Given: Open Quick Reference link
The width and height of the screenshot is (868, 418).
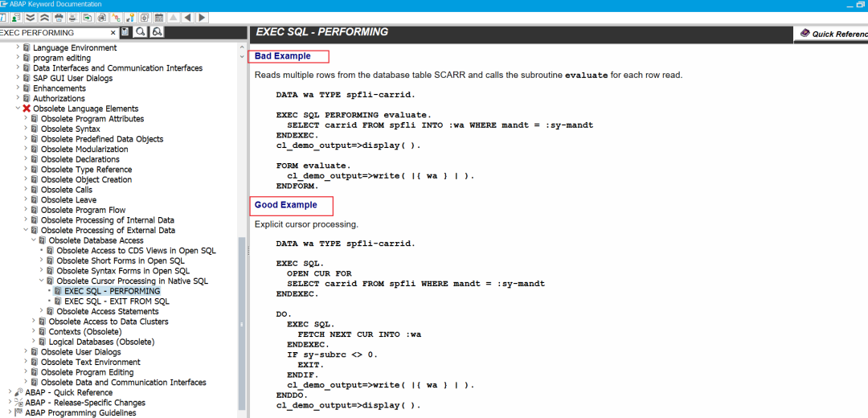Looking at the screenshot, I should 840,34.
